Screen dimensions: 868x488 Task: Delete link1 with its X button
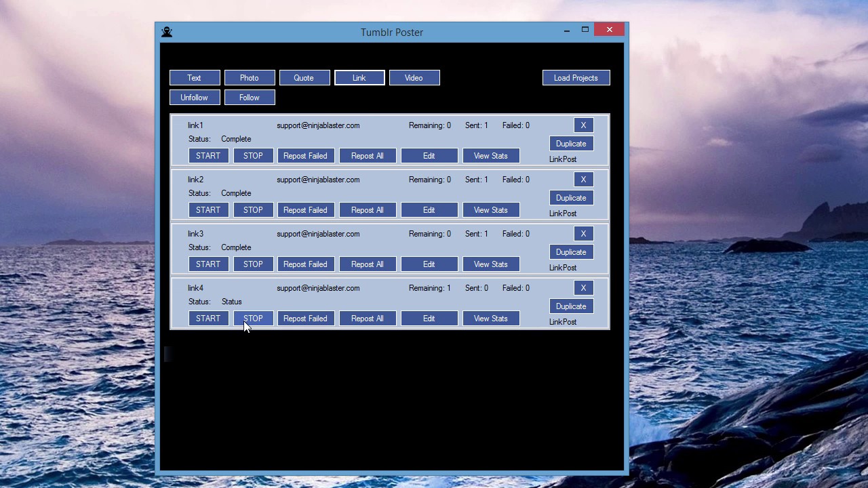click(583, 125)
